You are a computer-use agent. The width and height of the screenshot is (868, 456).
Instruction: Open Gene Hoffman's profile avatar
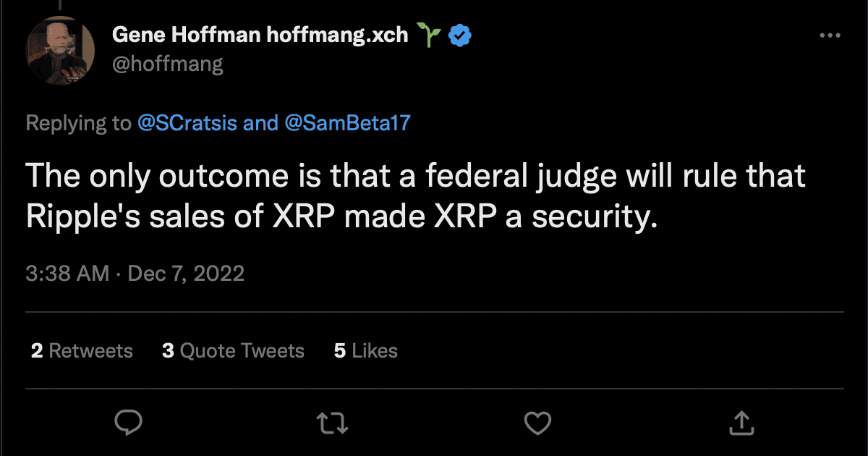(61, 51)
